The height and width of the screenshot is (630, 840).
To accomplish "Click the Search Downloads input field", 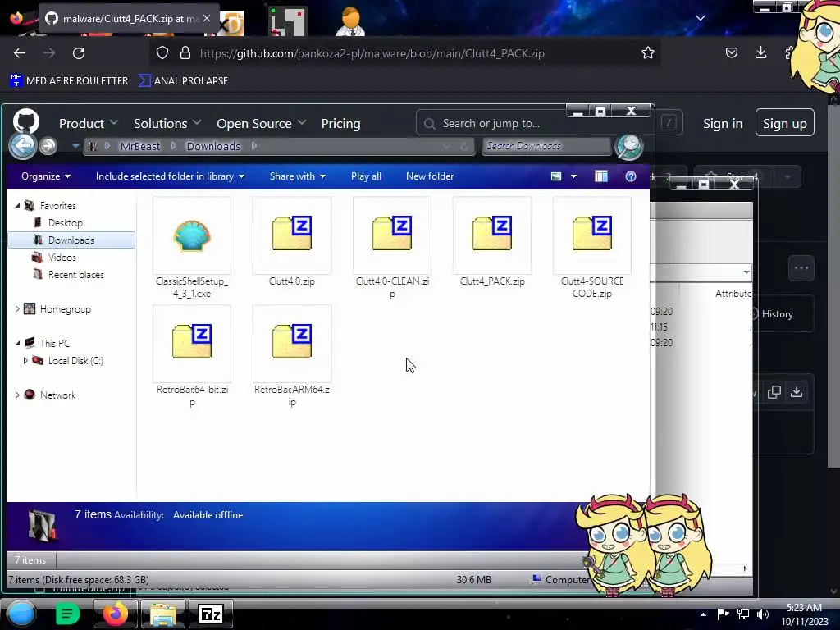I will [x=546, y=146].
